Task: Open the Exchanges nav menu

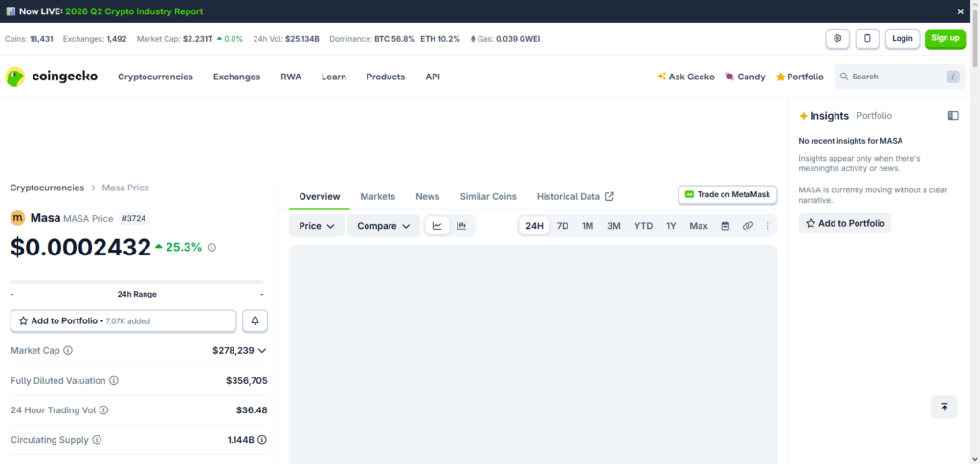Action: 237,77
